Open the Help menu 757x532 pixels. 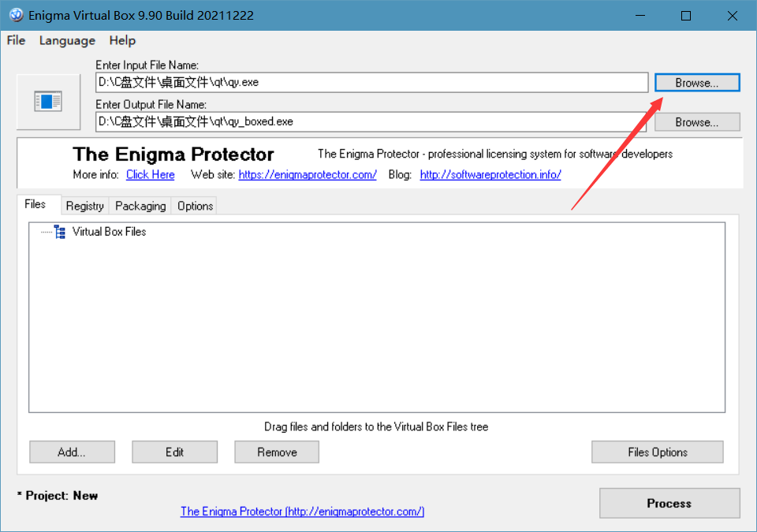(x=122, y=40)
